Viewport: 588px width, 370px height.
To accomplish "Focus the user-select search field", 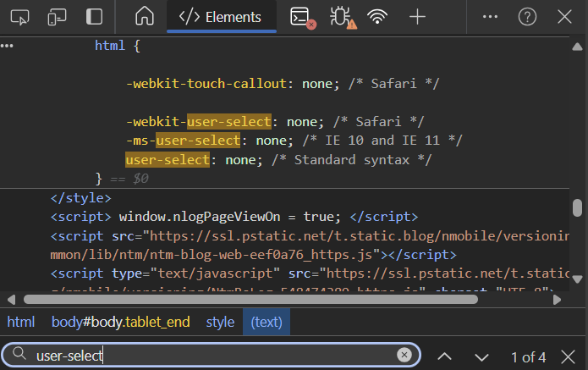I will (210, 355).
